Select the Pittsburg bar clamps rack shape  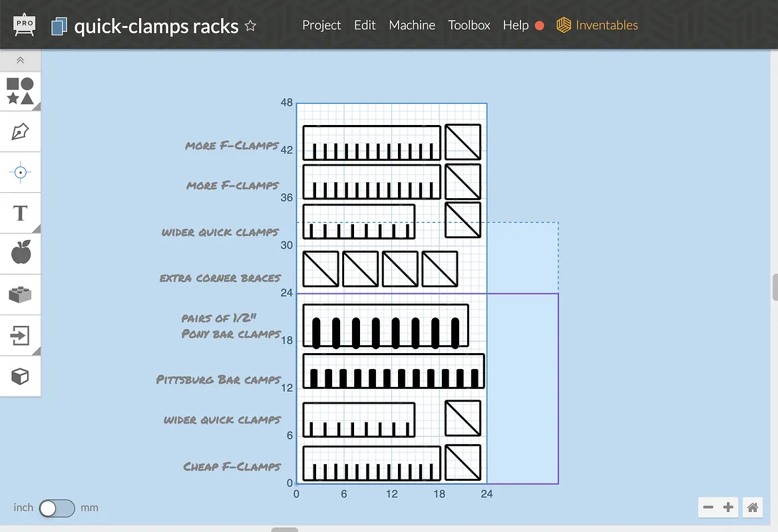click(393, 371)
